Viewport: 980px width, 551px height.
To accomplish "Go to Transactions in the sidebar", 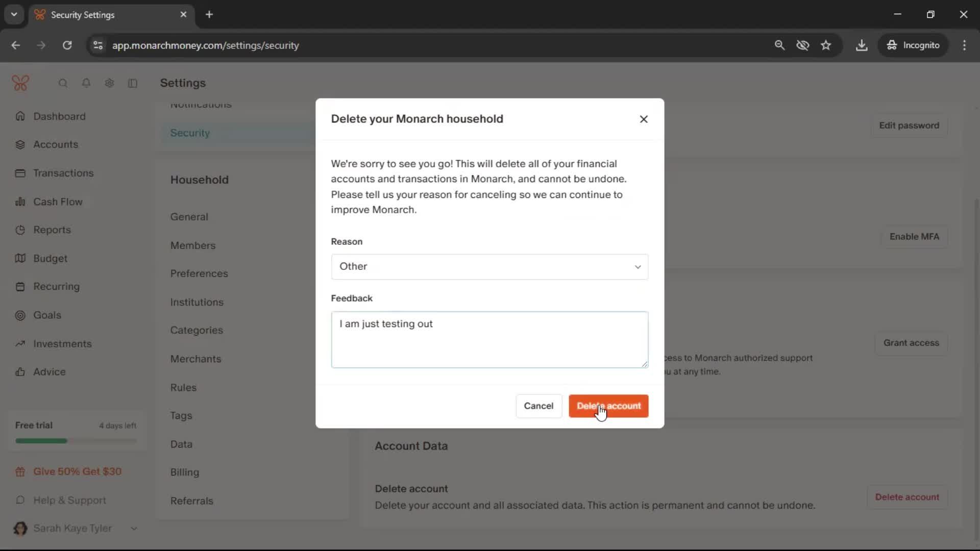I will 63,173.
